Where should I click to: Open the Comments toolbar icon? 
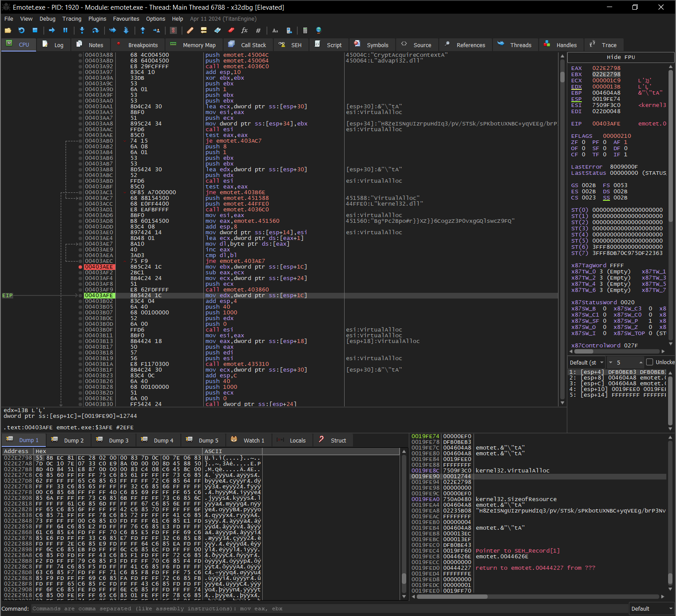click(203, 30)
